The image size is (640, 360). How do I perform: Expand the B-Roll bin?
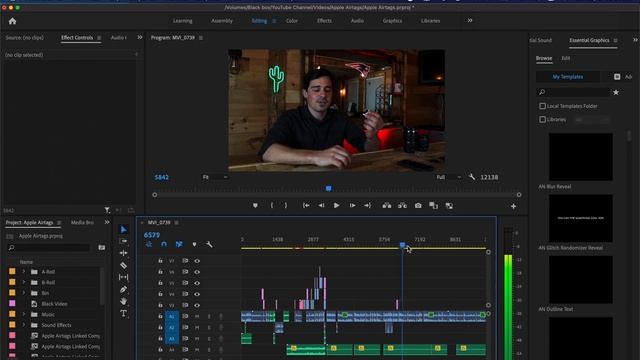24,282
